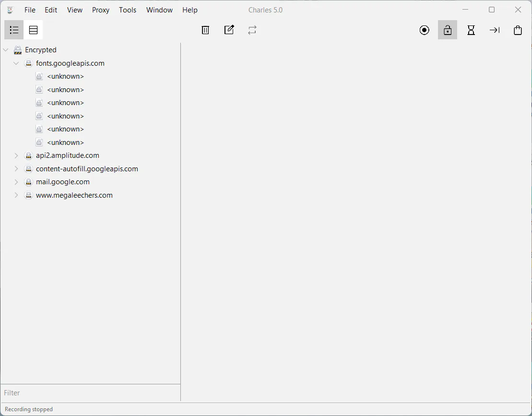Screen dimensions: 532x416
Task: Collapse the fonts.googleapis.com node
Action: tap(16, 63)
